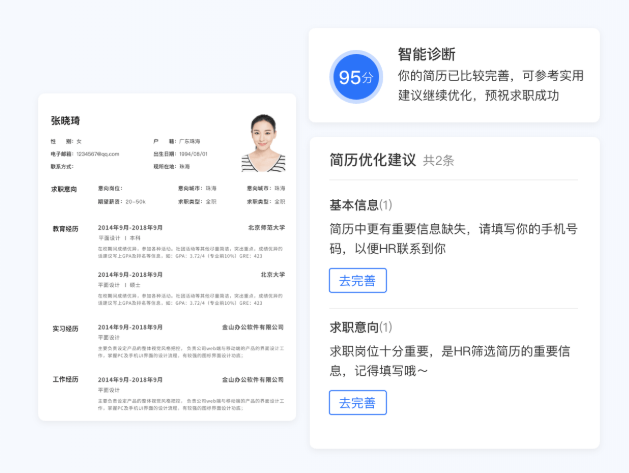Click the 实习经历 label on resume
Image resolution: width=629 pixels, height=473 pixels.
coord(65,329)
